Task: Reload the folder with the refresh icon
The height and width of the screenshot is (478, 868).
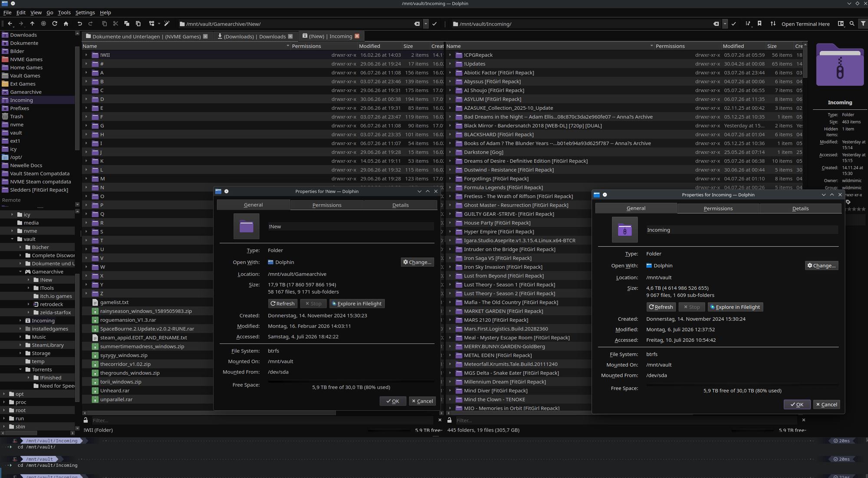Action: 55,24
